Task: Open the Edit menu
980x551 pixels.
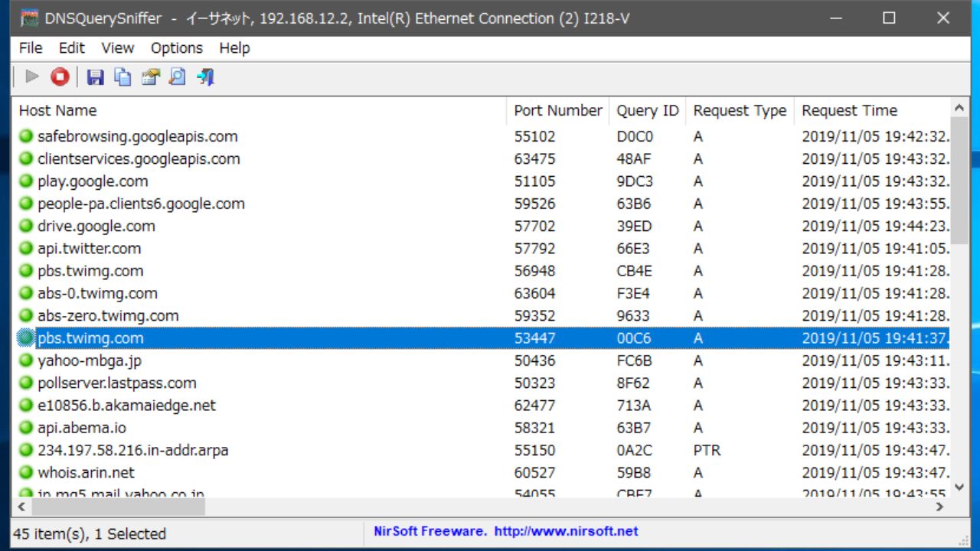Action: pos(72,48)
